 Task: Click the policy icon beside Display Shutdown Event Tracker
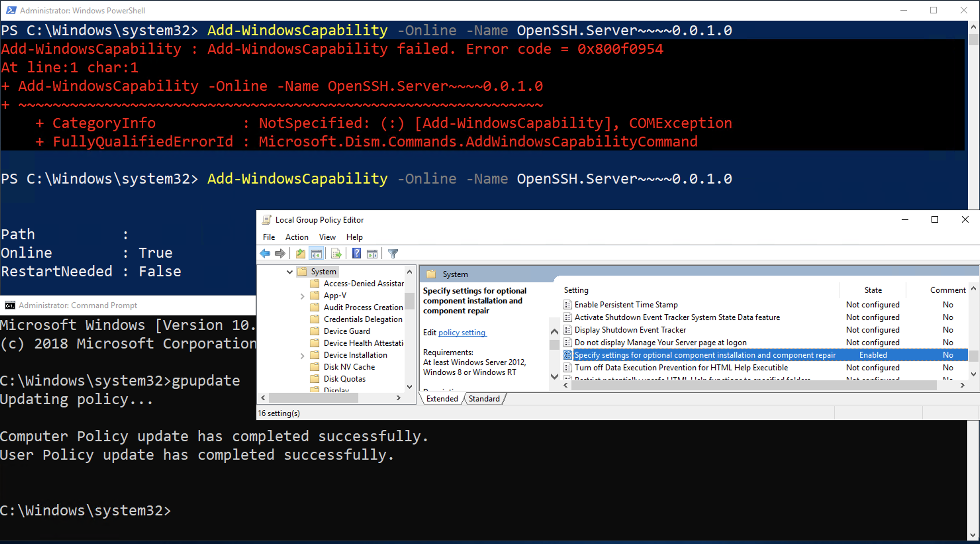[x=567, y=330]
